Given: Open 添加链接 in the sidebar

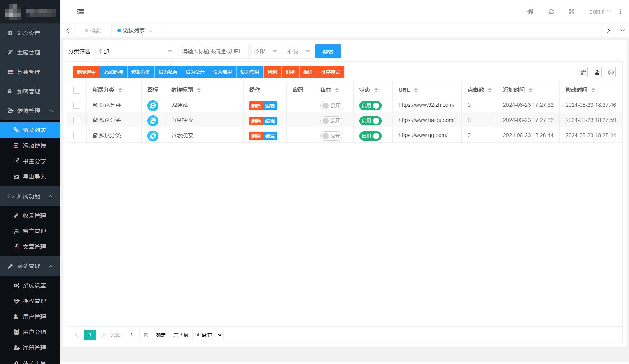Looking at the screenshot, I should pyautogui.click(x=30, y=146).
